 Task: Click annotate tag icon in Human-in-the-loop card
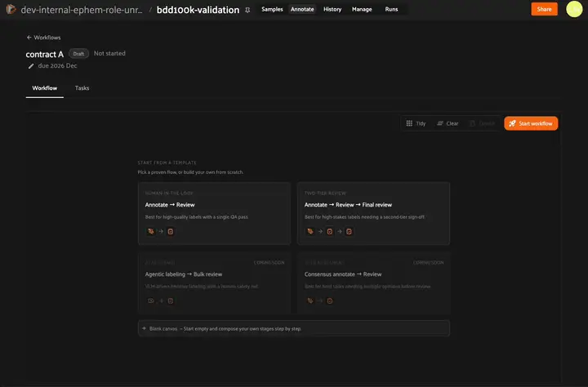pos(151,231)
